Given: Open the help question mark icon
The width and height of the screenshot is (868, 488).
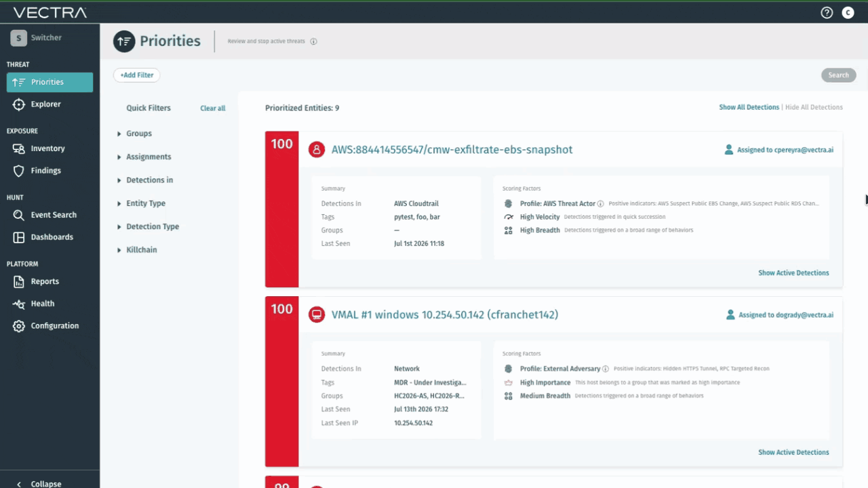Looking at the screenshot, I should coord(827,12).
